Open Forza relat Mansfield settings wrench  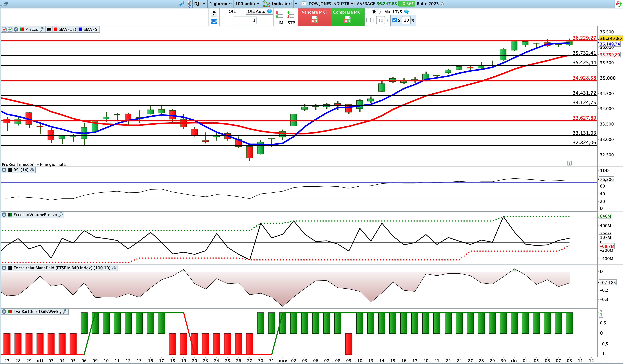(x=114, y=268)
